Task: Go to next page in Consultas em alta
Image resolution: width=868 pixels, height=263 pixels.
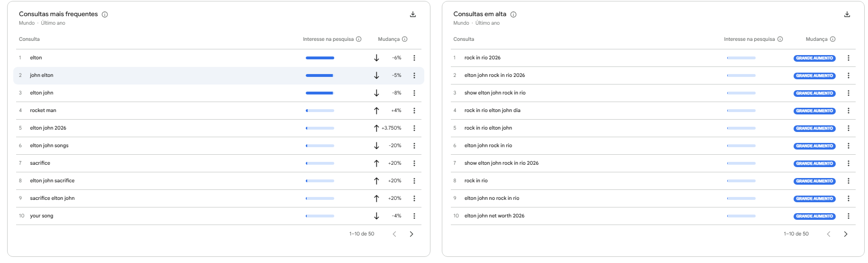Action: (846, 234)
